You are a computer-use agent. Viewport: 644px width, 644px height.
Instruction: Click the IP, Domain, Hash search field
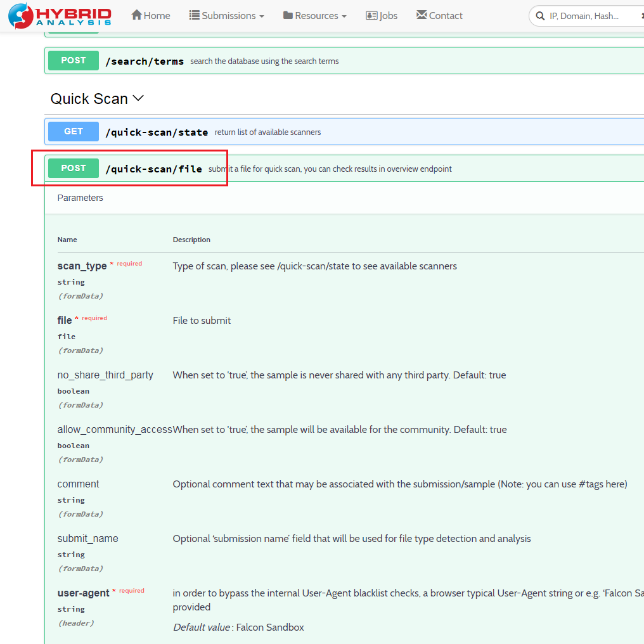coord(588,16)
